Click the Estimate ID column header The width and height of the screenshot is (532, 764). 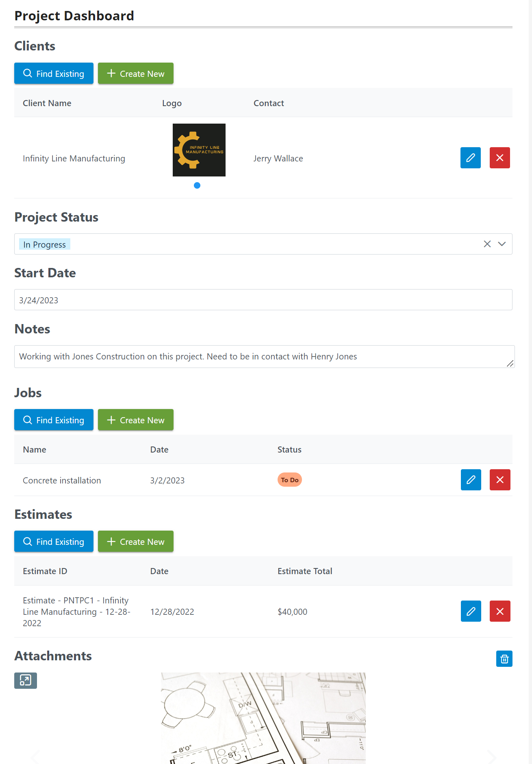pyautogui.click(x=45, y=571)
